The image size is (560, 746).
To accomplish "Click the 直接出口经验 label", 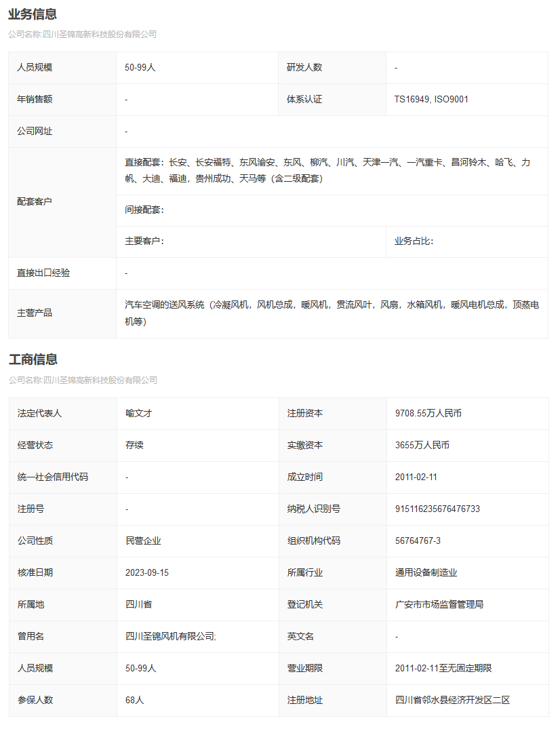I will coord(44,273).
